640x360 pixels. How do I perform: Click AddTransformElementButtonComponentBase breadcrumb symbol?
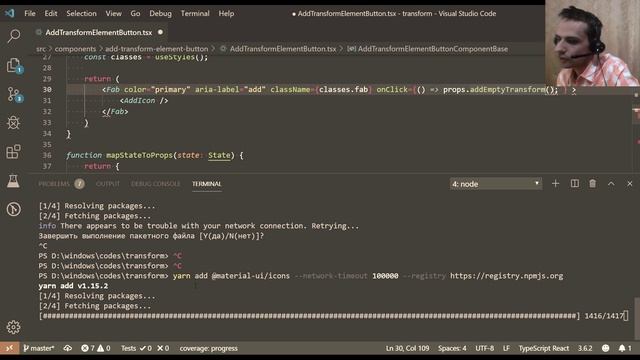(433, 49)
